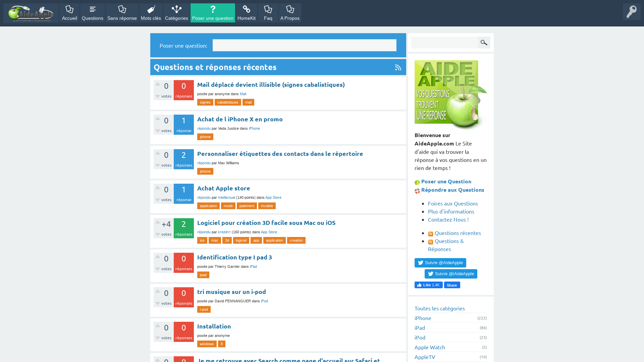Upvote 'Logiciel pour création 3D' question

tap(157, 222)
